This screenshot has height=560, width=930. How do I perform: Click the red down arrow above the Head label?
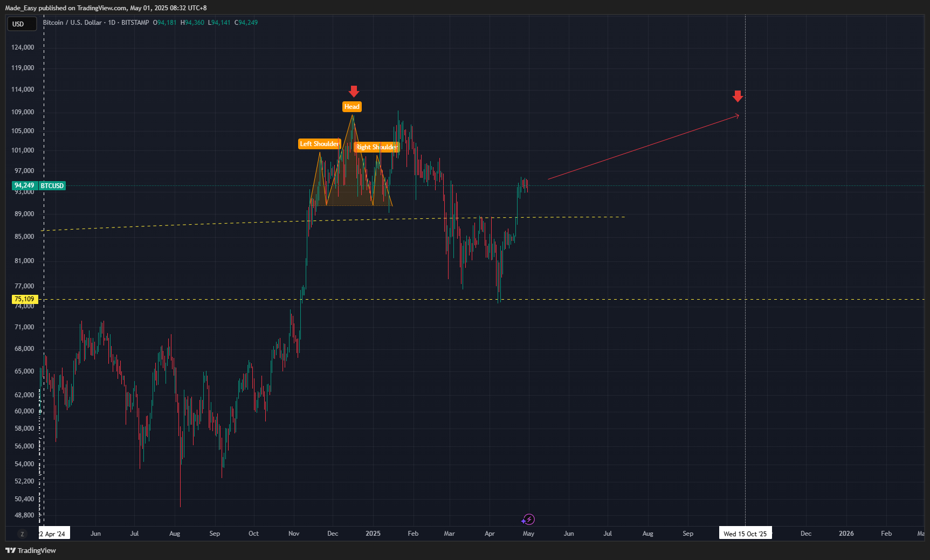pyautogui.click(x=353, y=91)
